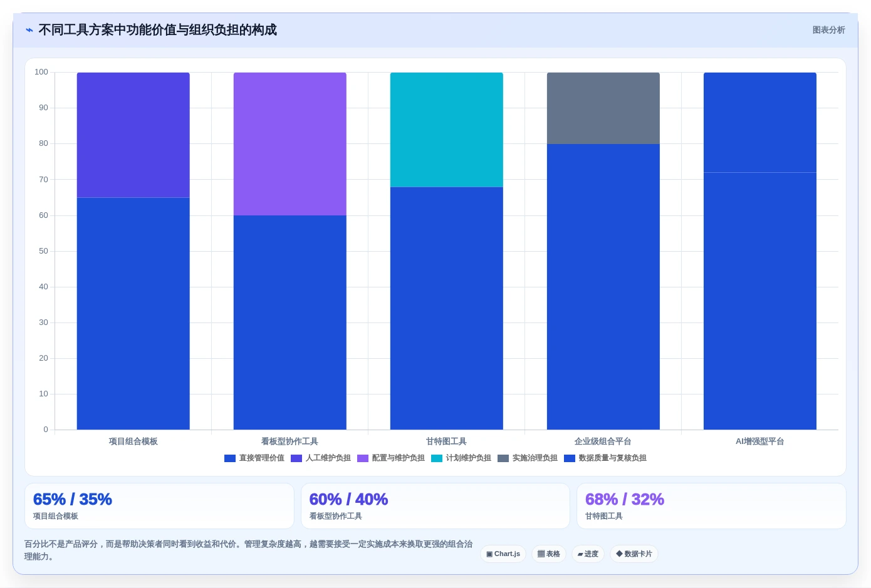
Task: Hide the 实施治理负担 legend series
Action: point(527,458)
